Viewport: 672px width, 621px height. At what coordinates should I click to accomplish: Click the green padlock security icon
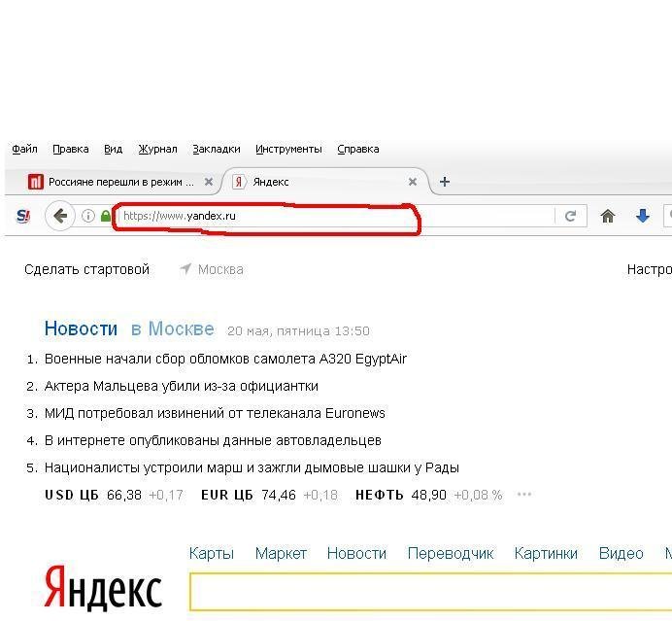[x=105, y=216]
